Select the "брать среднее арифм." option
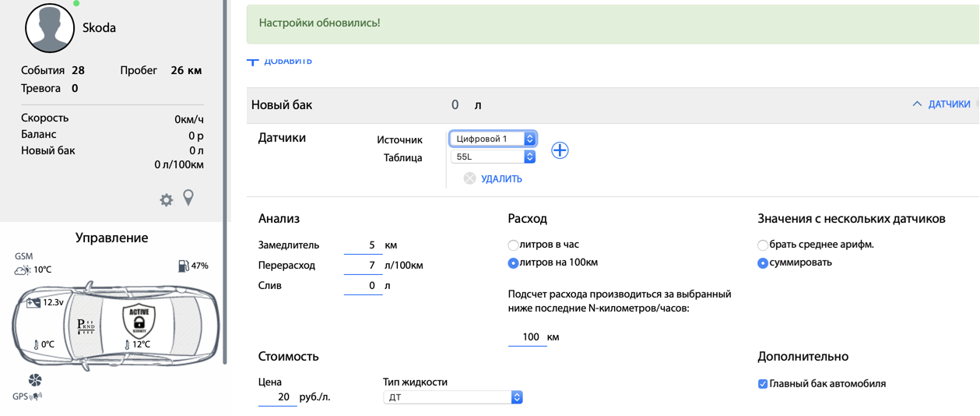Screen dimensions: 980x416 click(763, 245)
